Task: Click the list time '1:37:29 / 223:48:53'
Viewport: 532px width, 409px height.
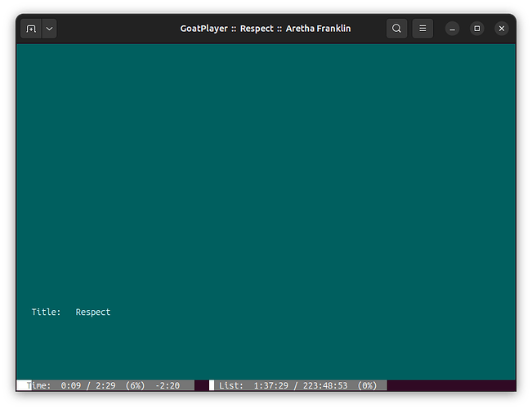Action: (301, 385)
